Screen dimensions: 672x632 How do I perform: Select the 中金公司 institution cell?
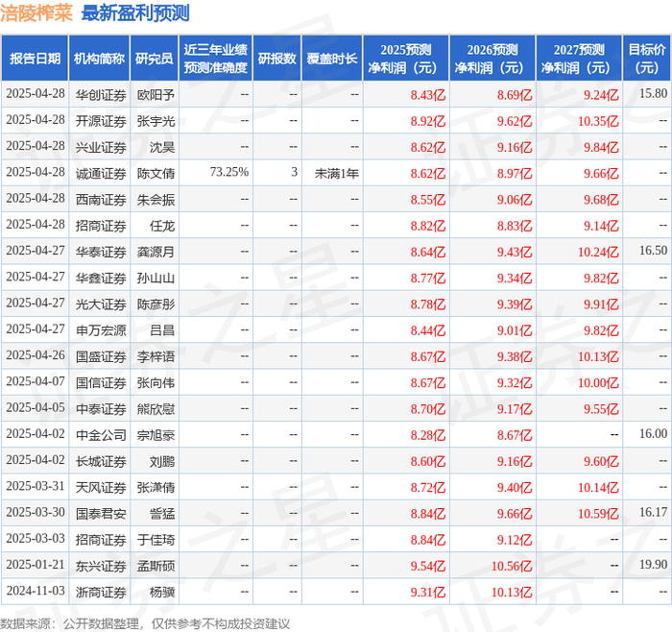tap(101, 435)
